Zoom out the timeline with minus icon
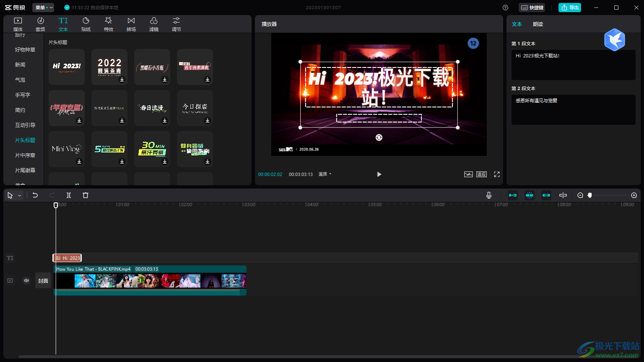The height and width of the screenshot is (362, 644). [x=580, y=195]
